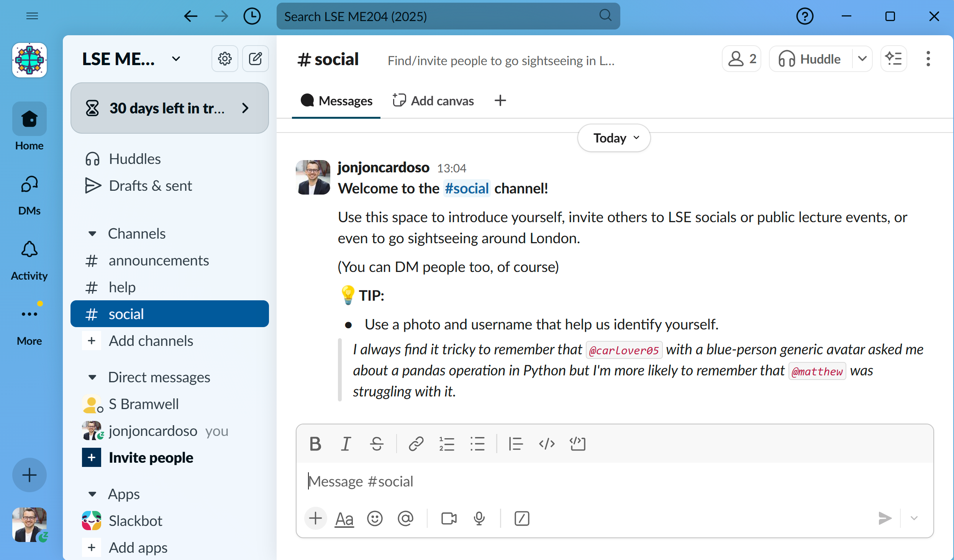The image size is (954, 560).
Task: Focus the Message #social input field
Action: [615, 481]
